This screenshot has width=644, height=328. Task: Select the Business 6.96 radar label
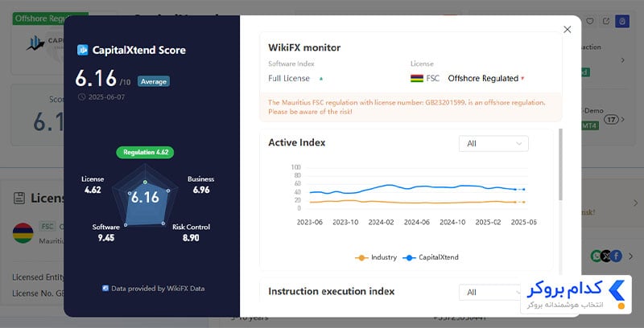click(x=200, y=185)
